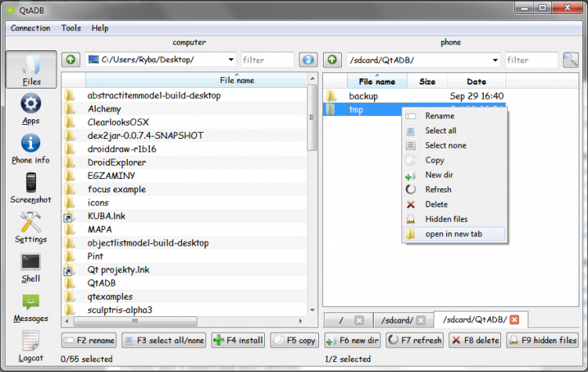Sort phone list by Size column
Image resolution: width=588 pixels, height=372 pixels.
427,82
